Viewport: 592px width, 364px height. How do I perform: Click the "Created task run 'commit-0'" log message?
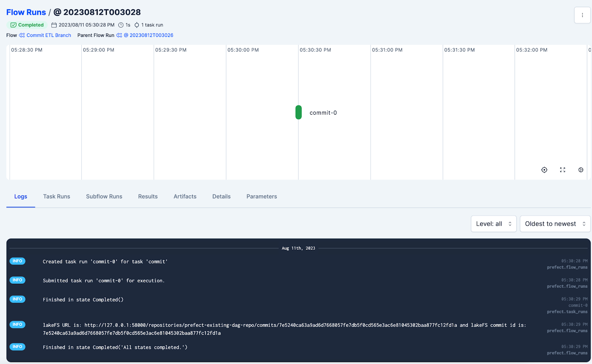click(105, 262)
